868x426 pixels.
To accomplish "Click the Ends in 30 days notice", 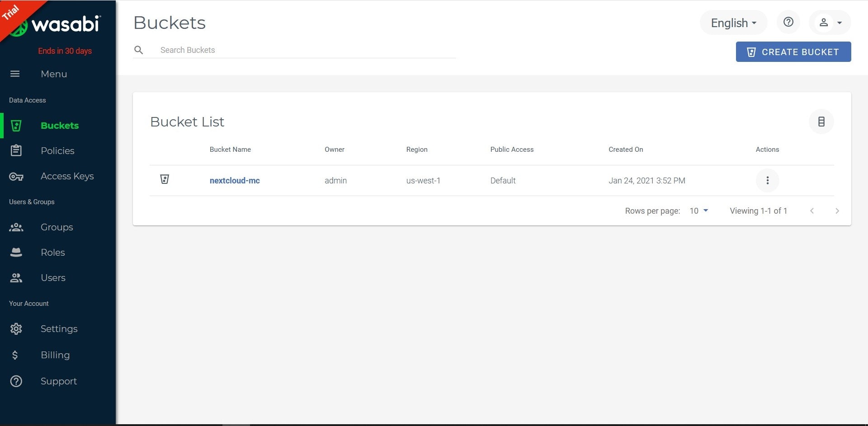I will [65, 51].
